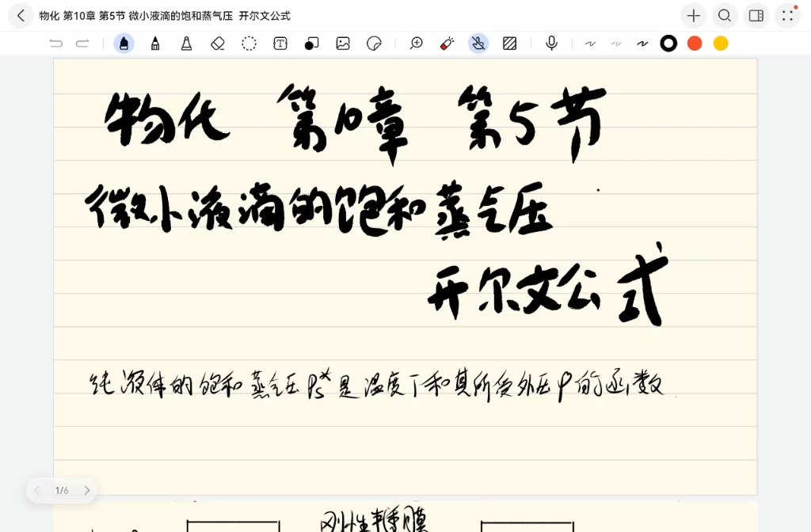Pick the yellow pen color
The width and height of the screenshot is (811, 532).
721,44
